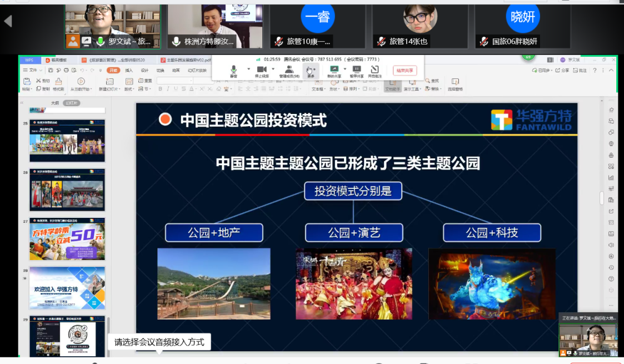The width and height of the screenshot is (624, 364).
Task: Click the vertical scrollbar of slide editor
Action: click(x=601, y=198)
